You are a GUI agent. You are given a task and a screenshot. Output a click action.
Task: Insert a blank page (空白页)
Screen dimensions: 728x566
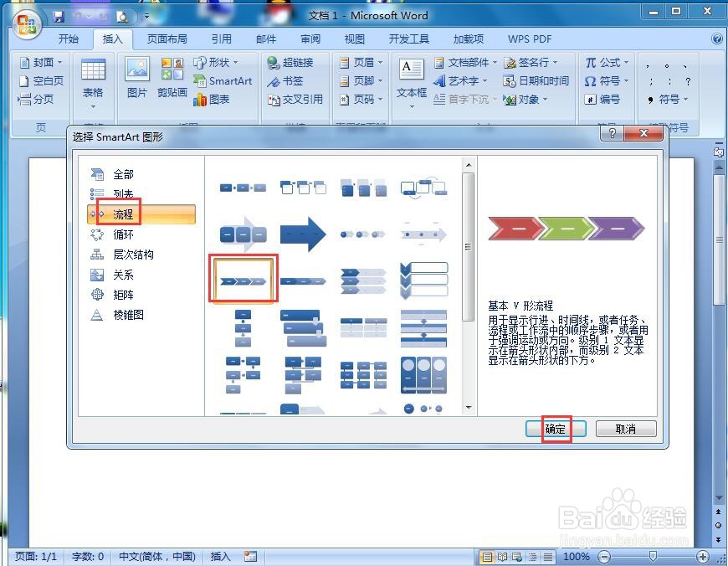pyautogui.click(x=41, y=81)
